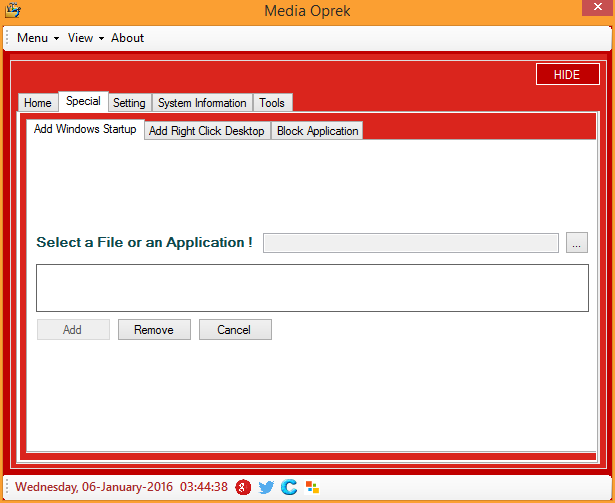Open the Block Application sub-tab
615x503 pixels.
pos(317,131)
